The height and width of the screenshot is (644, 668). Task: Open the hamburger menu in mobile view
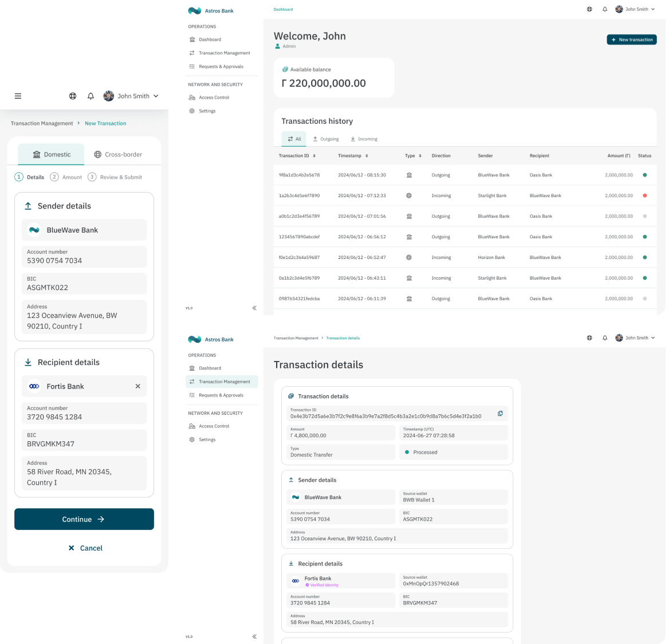click(x=18, y=96)
